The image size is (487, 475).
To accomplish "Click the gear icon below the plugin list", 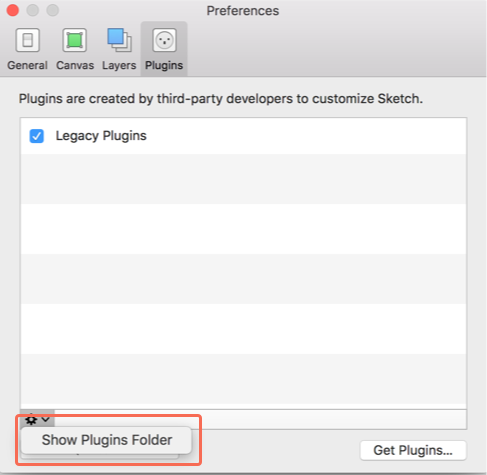I will (x=31, y=420).
